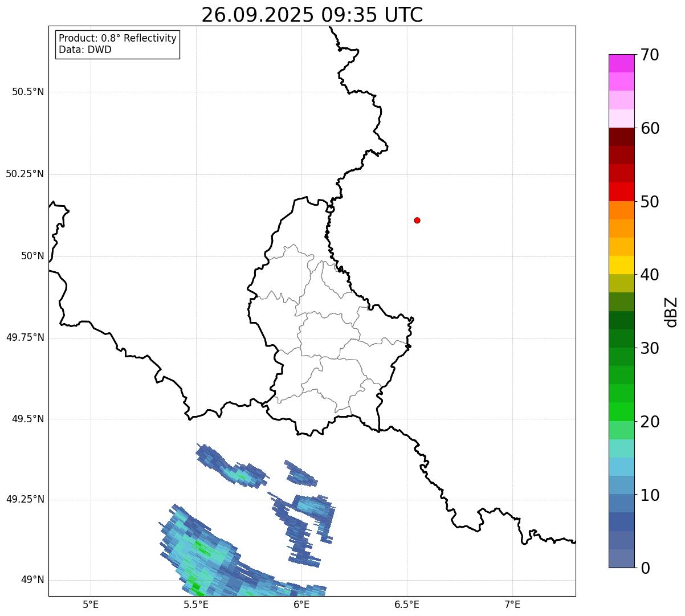The image size is (685, 616).
Task: Click the 49°N latitude label
Action: 32,580
